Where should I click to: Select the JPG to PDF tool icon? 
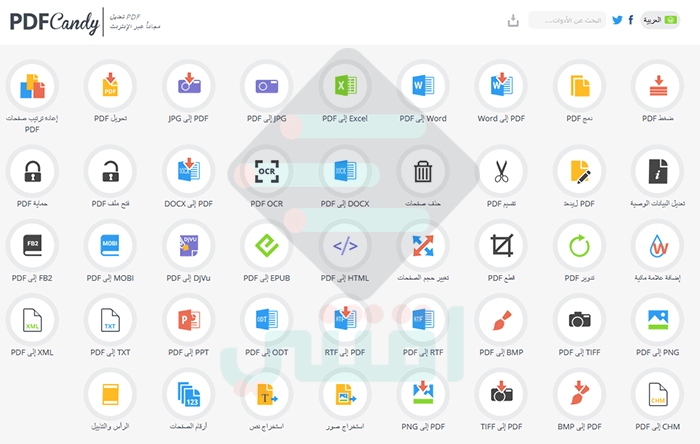tap(188, 86)
